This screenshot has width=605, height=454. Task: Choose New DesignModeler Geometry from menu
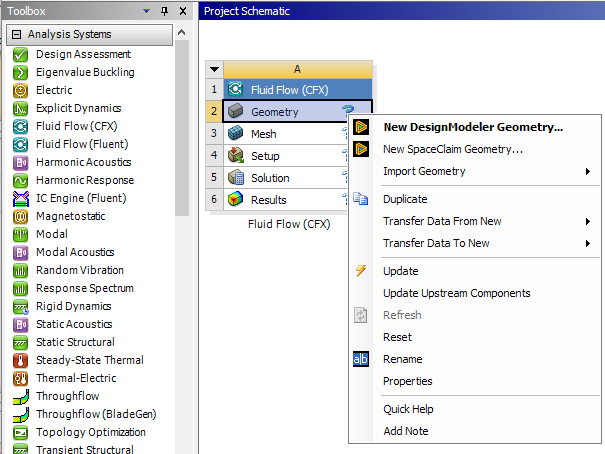pyautogui.click(x=472, y=128)
